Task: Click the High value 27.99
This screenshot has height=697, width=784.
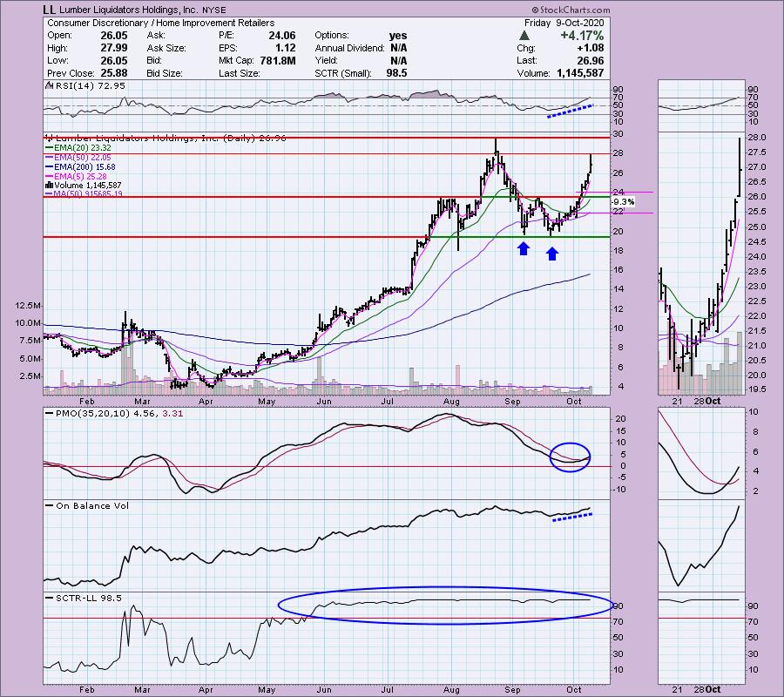Action: (114, 48)
